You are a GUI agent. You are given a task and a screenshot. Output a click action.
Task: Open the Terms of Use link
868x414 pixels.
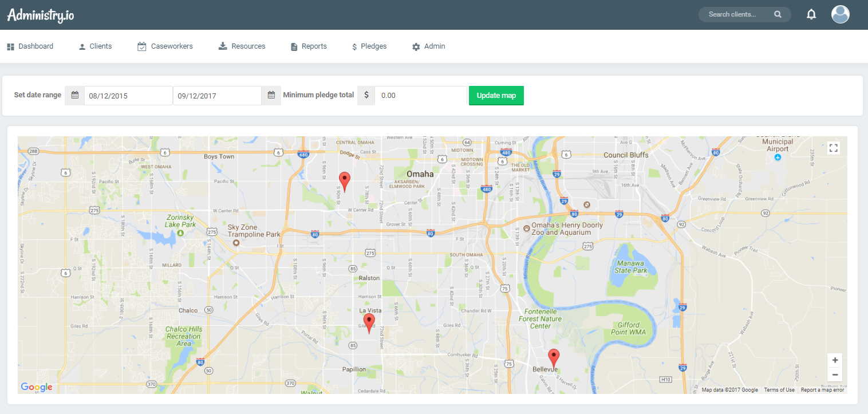779,389
